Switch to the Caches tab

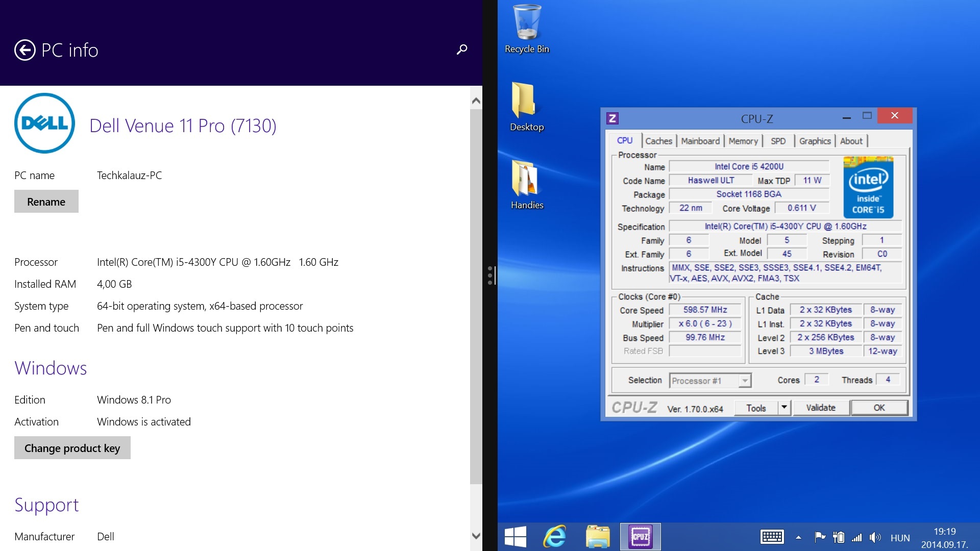coord(659,141)
